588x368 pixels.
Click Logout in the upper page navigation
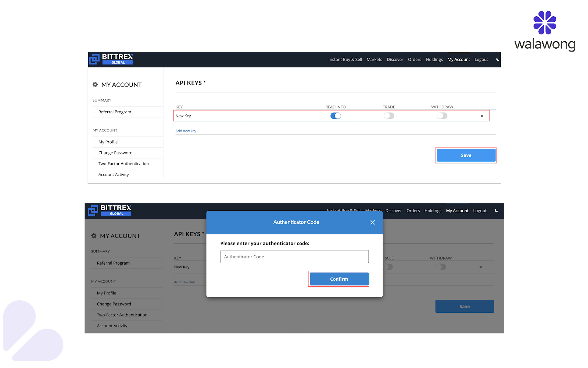click(x=481, y=60)
